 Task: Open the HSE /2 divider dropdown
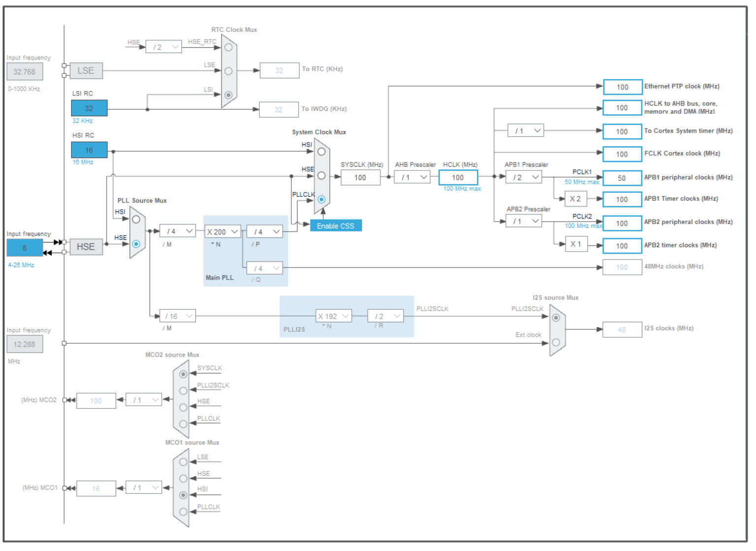point(164,47)
